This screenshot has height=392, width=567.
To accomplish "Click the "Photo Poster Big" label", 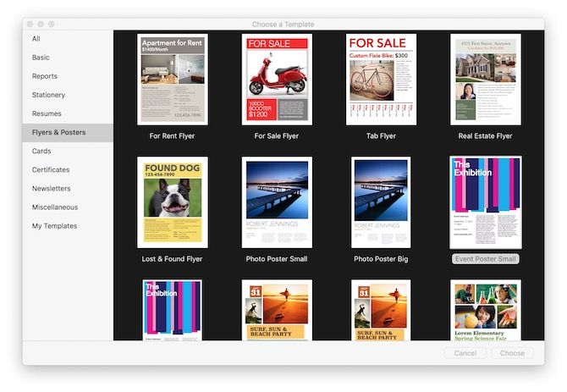I will click(381, 259).
